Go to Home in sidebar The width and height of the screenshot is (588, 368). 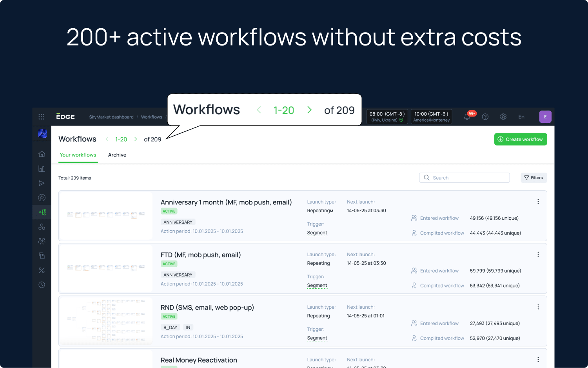click(x=42, y=154)
